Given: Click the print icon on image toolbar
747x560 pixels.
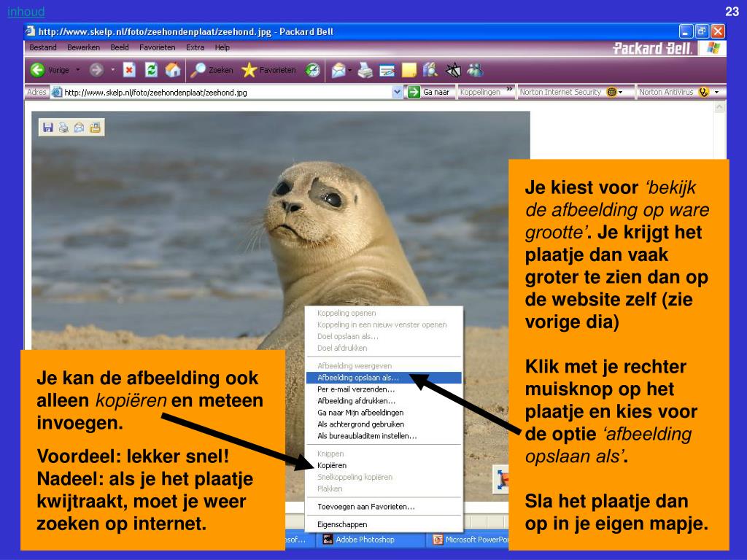Looking at the screenshot, I should coord(63,127).
